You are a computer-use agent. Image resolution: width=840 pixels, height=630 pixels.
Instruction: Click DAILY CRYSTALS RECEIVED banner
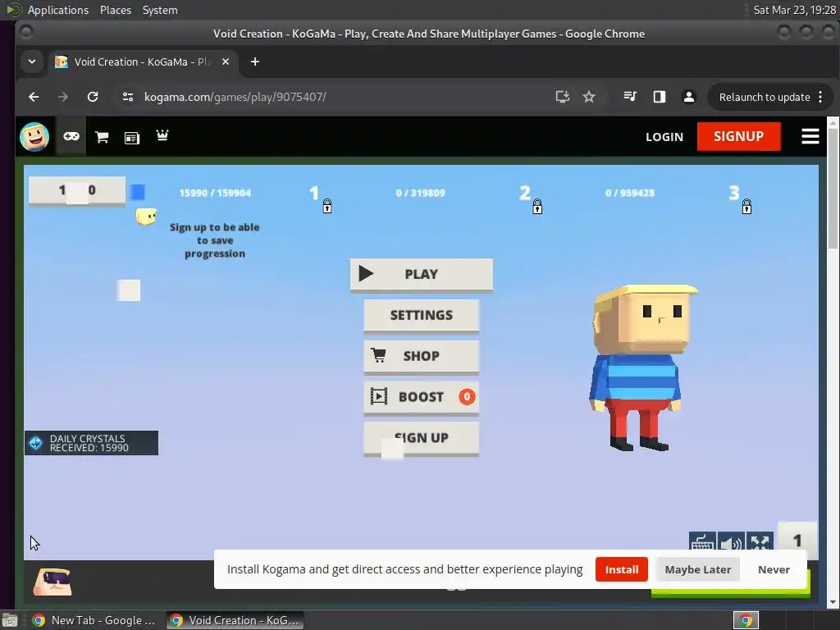click(91, 443)
